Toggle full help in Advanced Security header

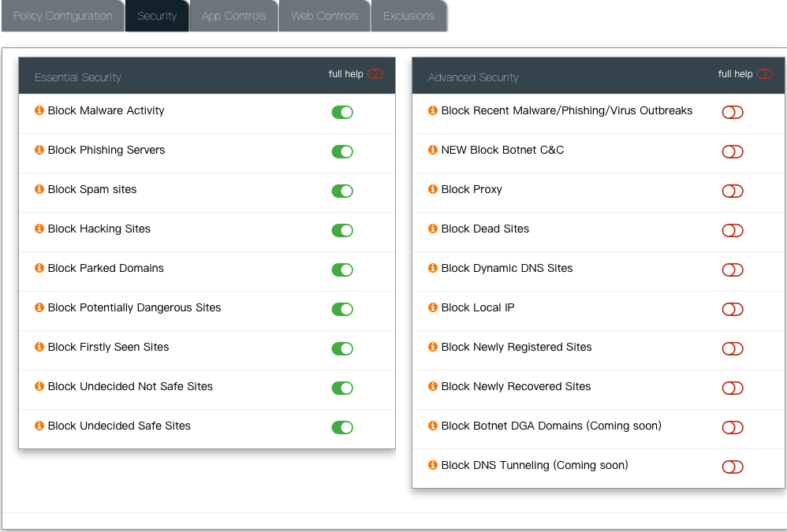click(x=764, y=74)
